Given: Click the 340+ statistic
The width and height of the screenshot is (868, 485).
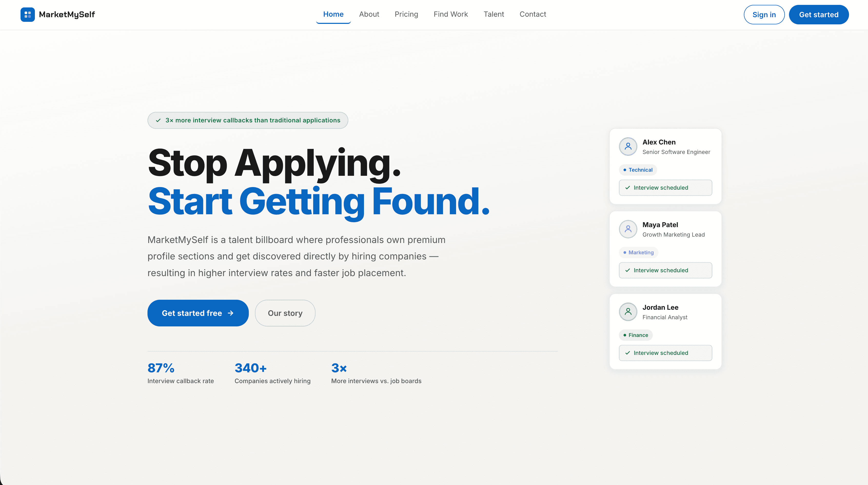Looking at the screenshot, I should 251,368.
